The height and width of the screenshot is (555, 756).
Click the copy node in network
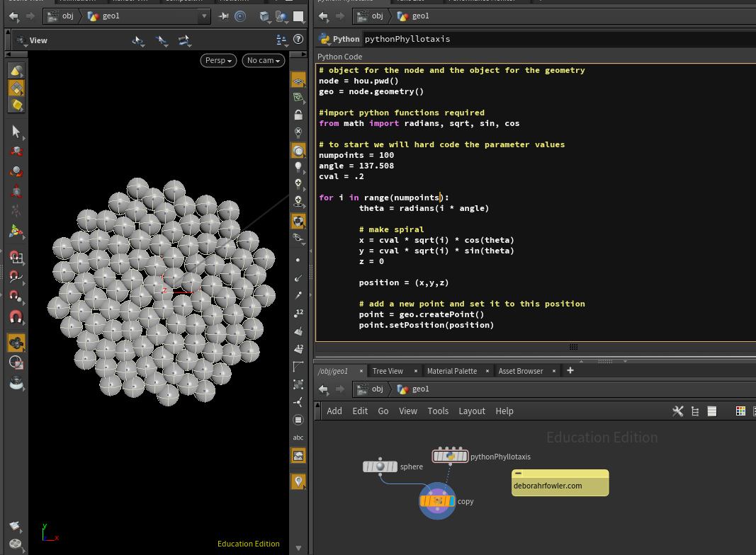(x=437, y=501)
